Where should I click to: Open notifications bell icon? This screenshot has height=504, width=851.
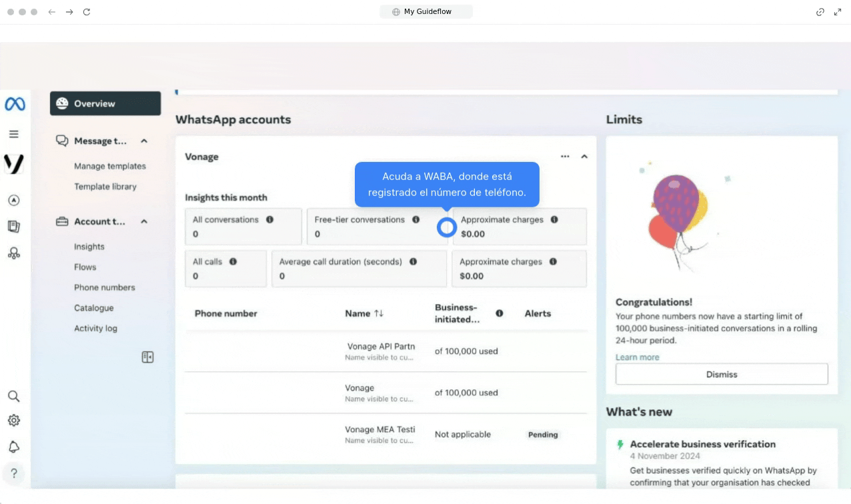pyautogui.click(x=13, y=447)
